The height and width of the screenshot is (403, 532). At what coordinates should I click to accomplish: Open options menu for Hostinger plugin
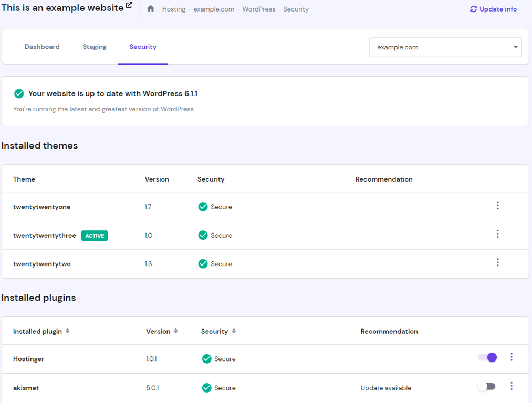512,357
